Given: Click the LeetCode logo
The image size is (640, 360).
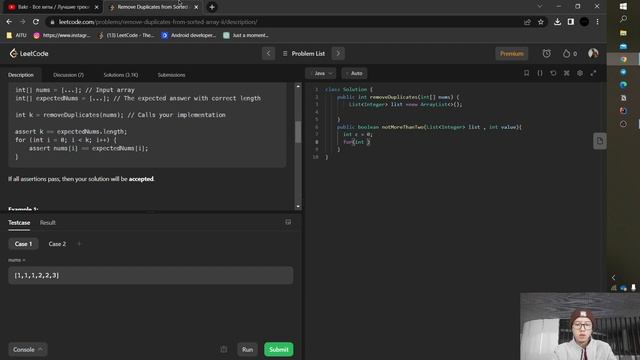Looking at the screenshot, I should [29, 53].
